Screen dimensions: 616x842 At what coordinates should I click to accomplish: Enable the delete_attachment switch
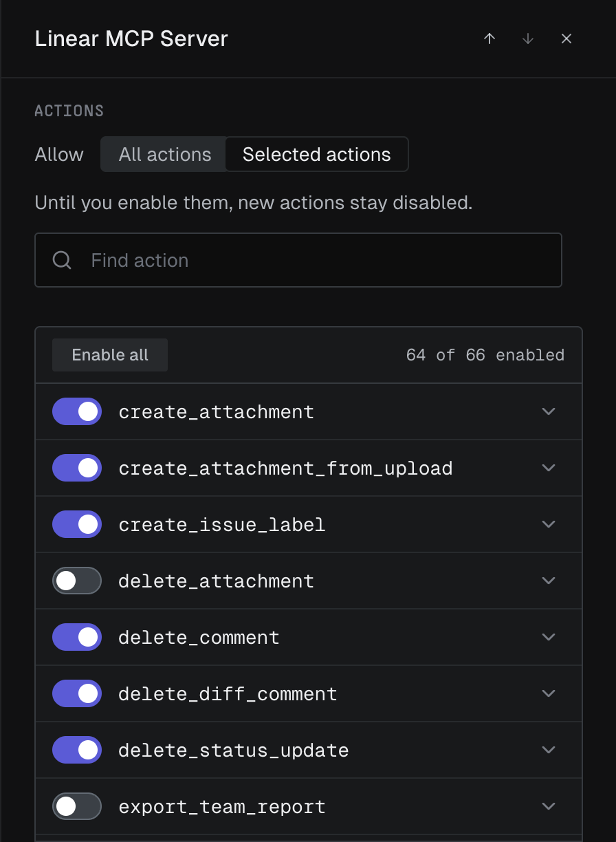[x=77, y=581]
